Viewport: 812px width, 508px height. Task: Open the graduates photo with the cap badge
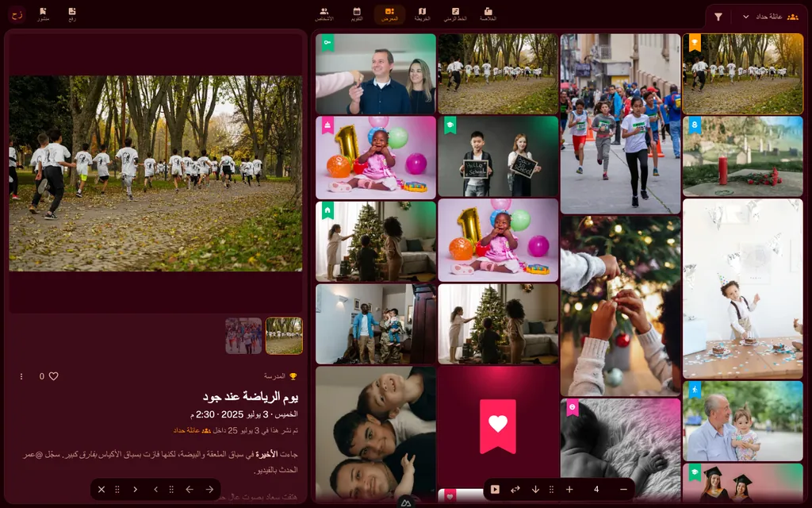point(742,482)
